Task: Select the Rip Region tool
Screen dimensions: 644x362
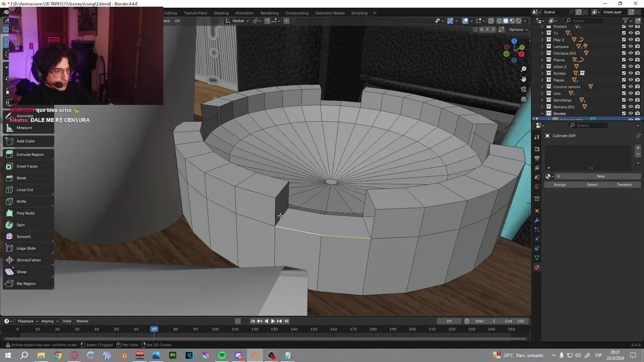Action: pyautogui.click(x=28, y=284)
